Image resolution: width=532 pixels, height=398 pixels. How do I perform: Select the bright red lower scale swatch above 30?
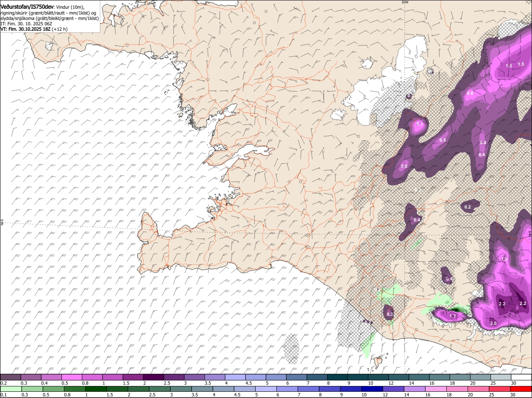pyautogui.click(x=521, y=389)
